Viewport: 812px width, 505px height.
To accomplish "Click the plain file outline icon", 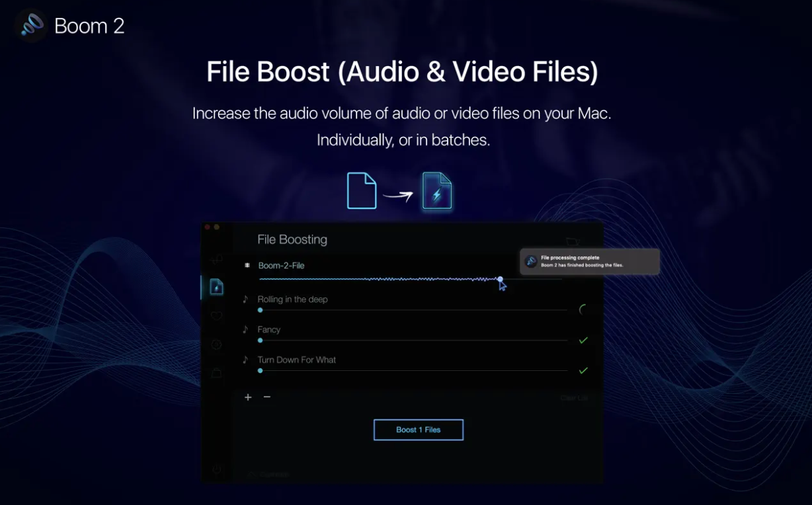I will (362, 191).
